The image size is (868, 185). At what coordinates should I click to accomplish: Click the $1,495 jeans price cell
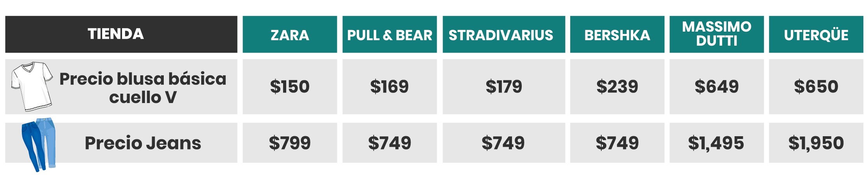click(x=717, y=143)
